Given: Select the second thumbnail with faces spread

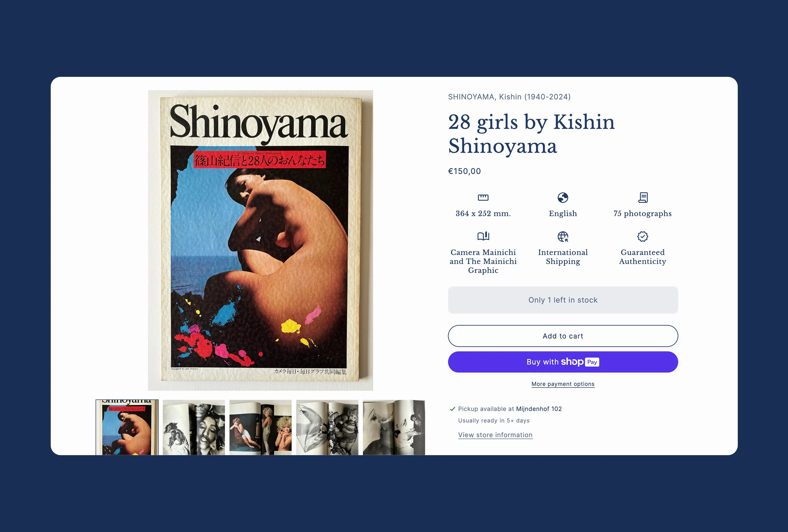Looking at the screenshot, I should (194, 427).
